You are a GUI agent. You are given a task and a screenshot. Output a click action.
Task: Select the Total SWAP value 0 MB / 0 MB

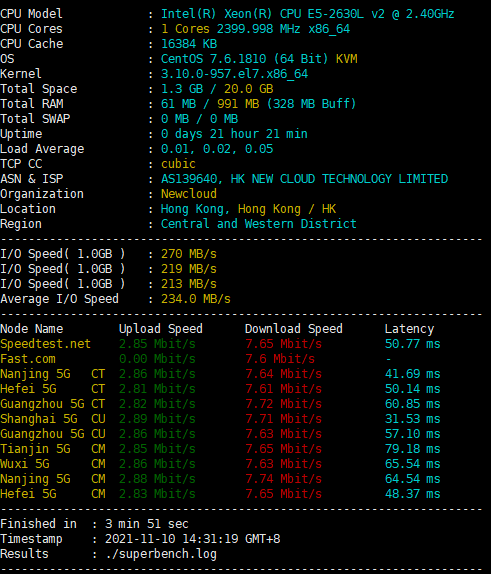coord(200,119)
